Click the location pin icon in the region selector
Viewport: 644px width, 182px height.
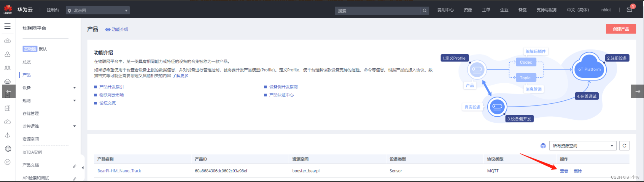70,11
